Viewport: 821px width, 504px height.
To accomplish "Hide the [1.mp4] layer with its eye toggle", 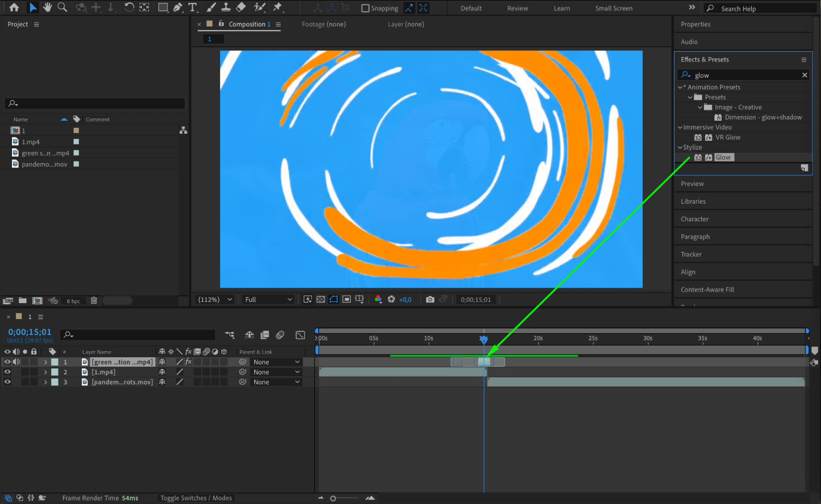I will click(7, 372).
